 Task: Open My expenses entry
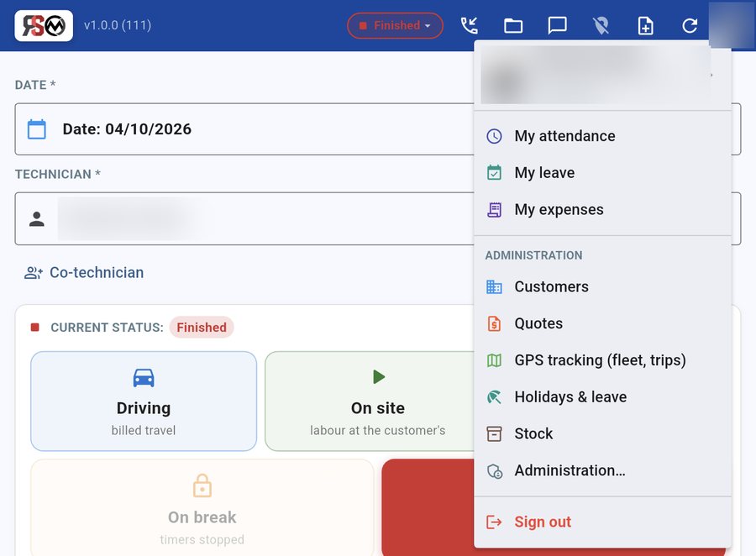tap(602, 209)
